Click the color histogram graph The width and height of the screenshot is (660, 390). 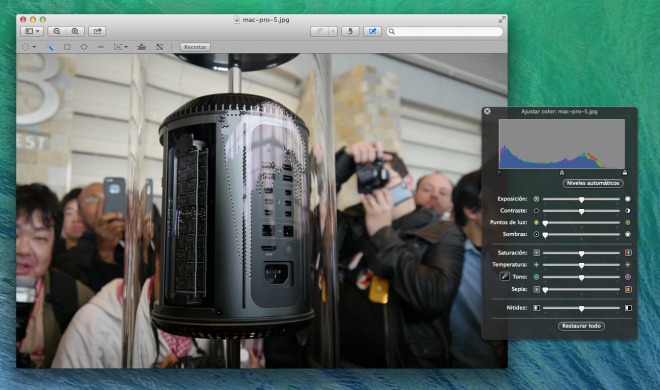(x=562, y=144)
